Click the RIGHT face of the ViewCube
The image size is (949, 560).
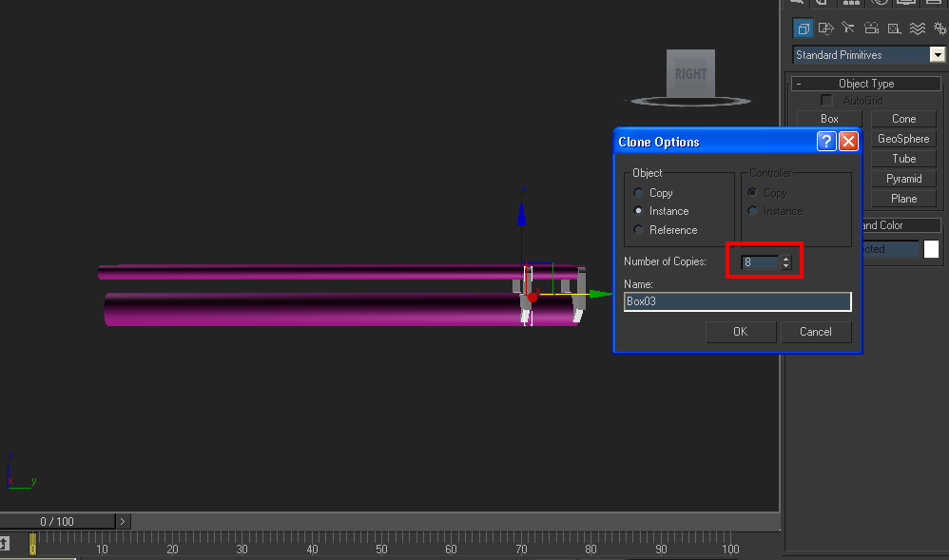[690, 73]
